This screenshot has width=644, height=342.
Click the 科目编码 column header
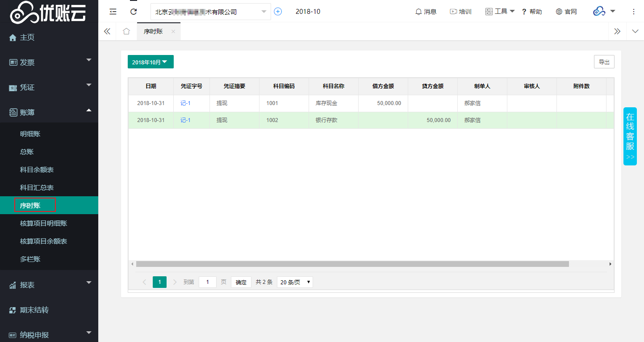[284, 86]
